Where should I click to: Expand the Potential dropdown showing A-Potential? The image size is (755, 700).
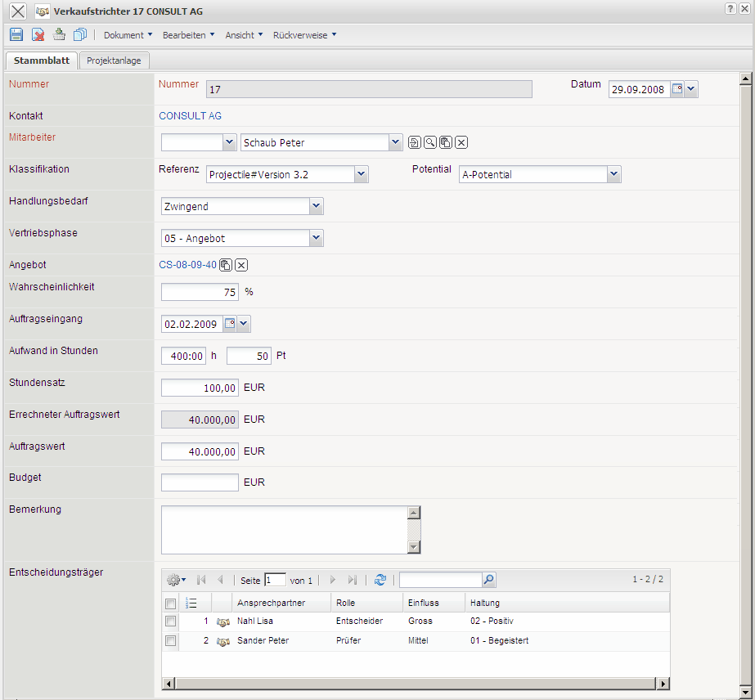[614, 174]
